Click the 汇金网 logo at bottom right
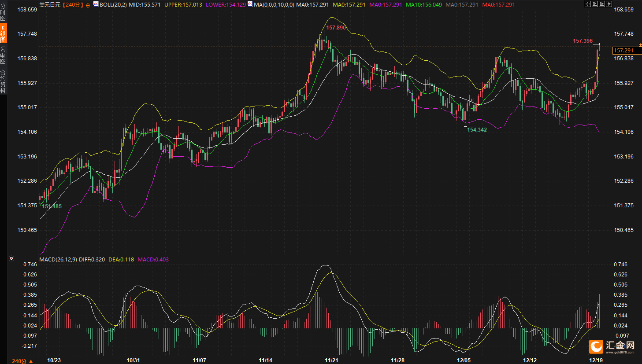The height and width of the screenshot is (364, 642). (x=612, y=346)
